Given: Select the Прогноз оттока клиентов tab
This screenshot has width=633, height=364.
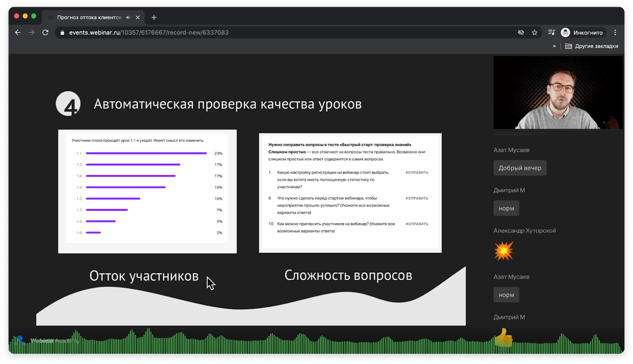Looking at the screenshot, I should [x=89, y=17].
